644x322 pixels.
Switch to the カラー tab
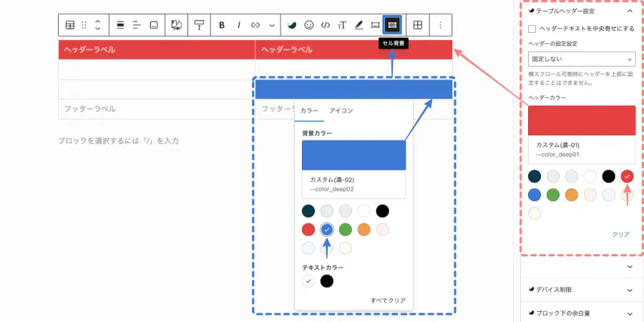coord(309,111)
